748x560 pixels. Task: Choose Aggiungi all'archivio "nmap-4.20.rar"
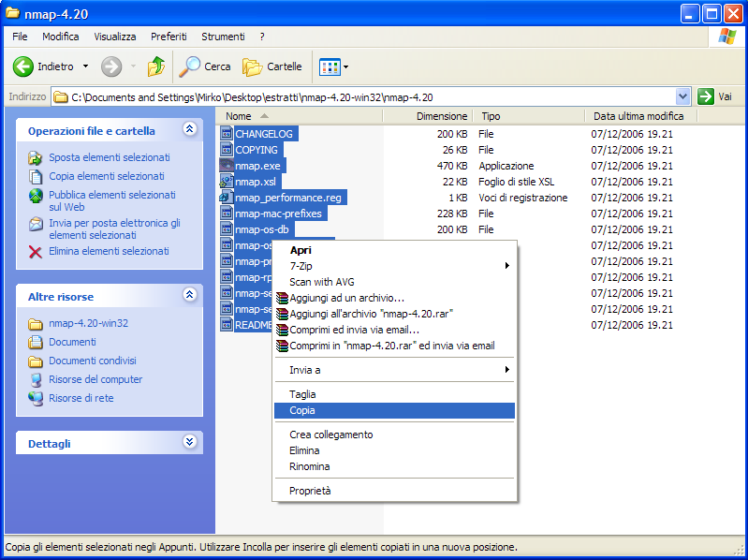[x=394, y=314]
